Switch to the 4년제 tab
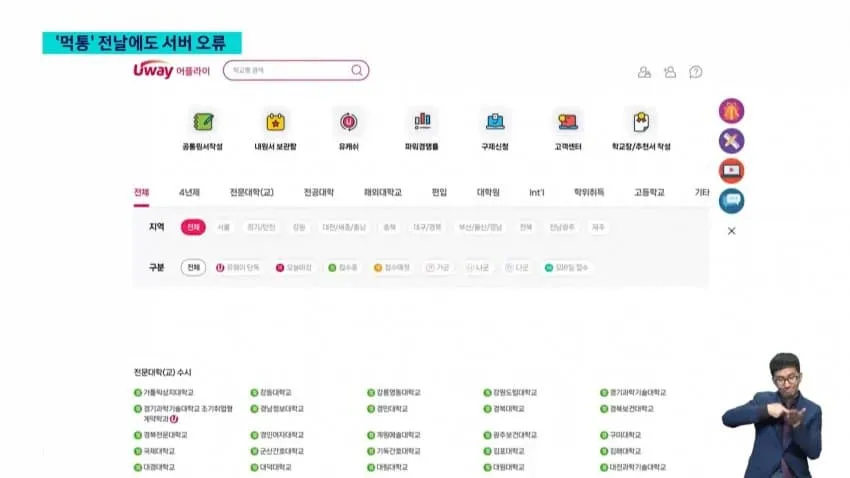Viewport: 850px width, 478px height. tap(189, 192)
